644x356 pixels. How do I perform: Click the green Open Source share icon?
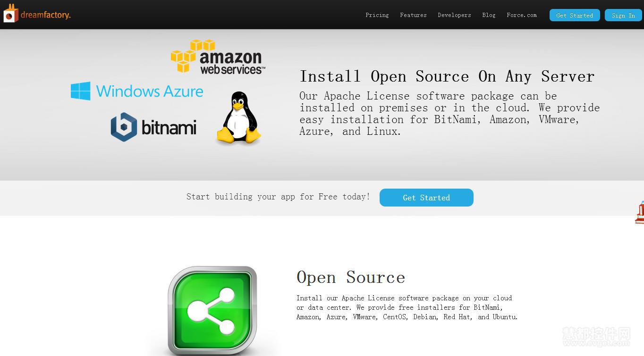tap(212, 311)
